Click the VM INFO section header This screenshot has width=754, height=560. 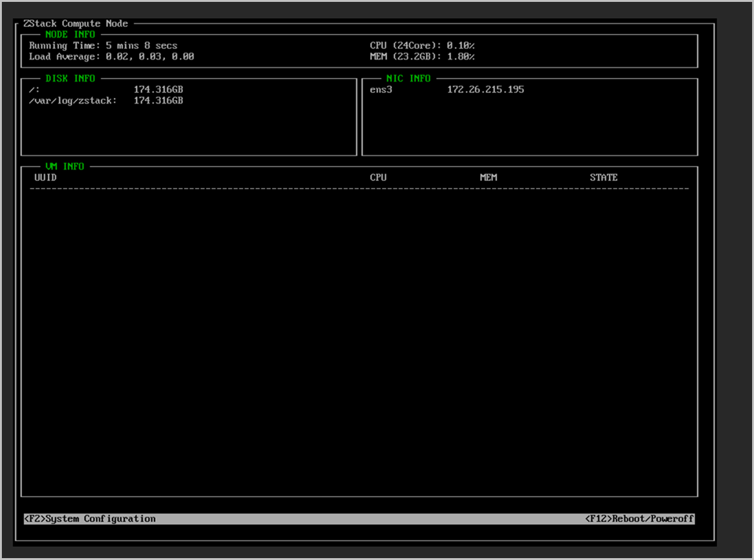[x=65, y=167]
